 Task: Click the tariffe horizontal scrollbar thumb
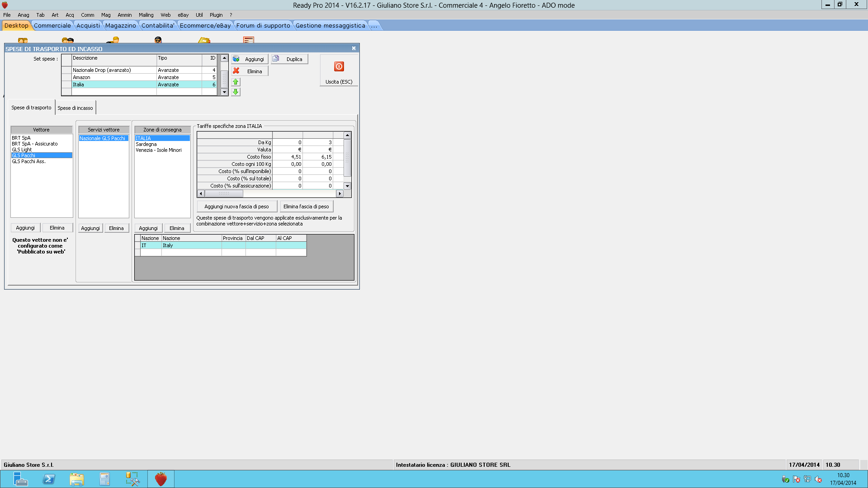tap(224, 193)
